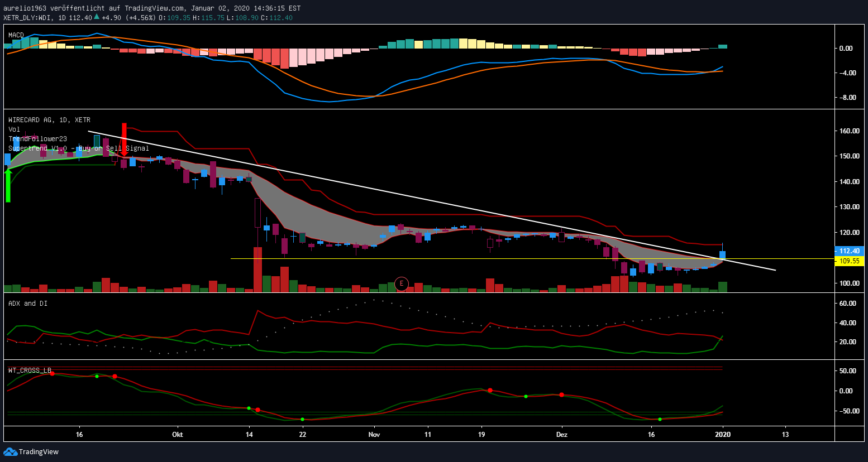The height and width of the screenshot is (462, 868).
Task: Click the 130.00 price axis label
Action: (x=850, y=207)
